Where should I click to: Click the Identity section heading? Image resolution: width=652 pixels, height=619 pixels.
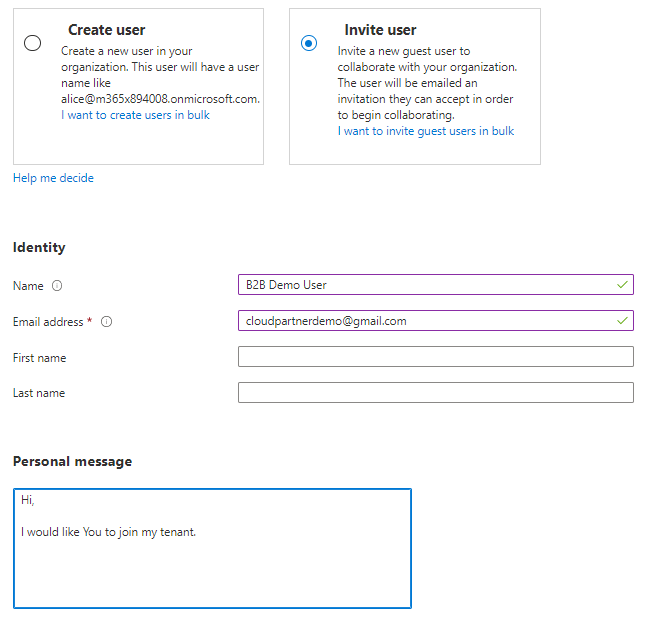39,247
